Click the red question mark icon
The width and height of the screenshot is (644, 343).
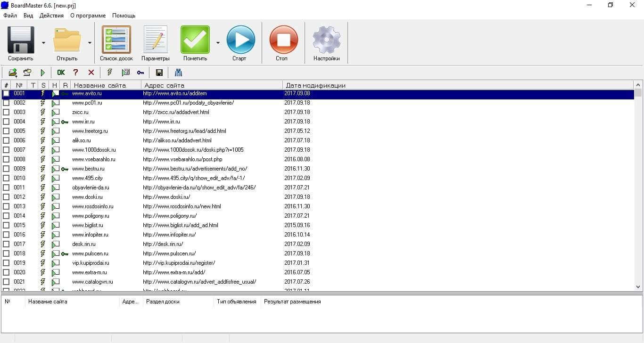coord(75,73)
